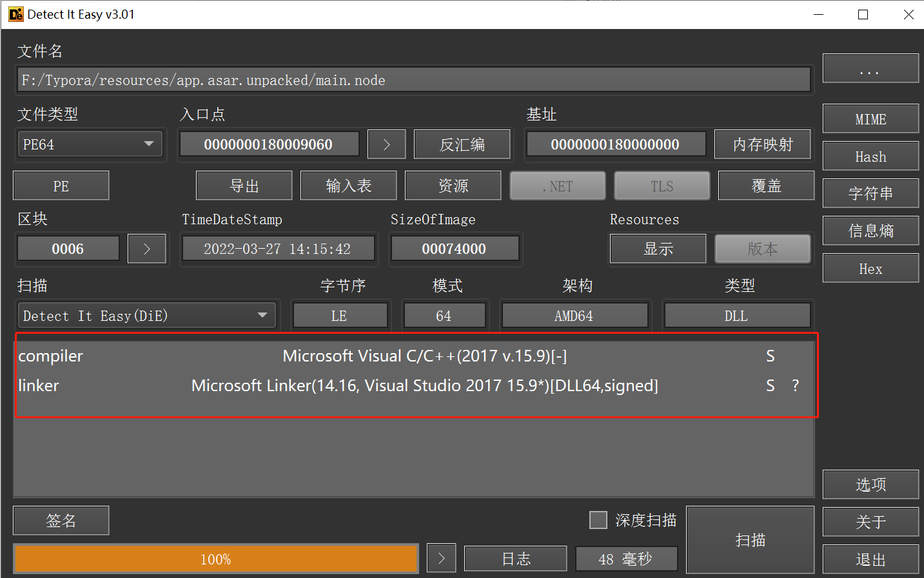Open the 导出 exports view
The height and width of the screenshot is (578, 924).
[x=244, y=186]
